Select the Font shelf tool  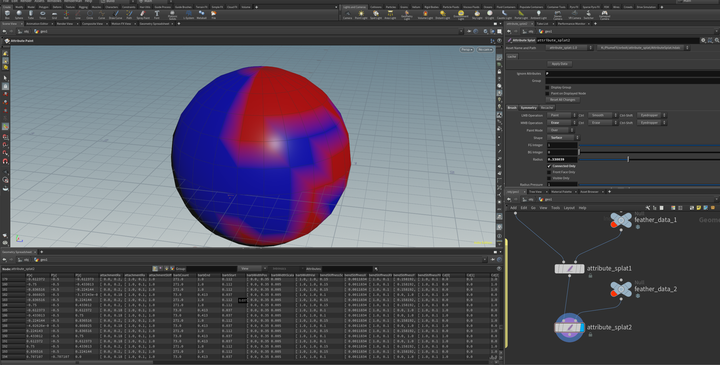tap(157, 15)
